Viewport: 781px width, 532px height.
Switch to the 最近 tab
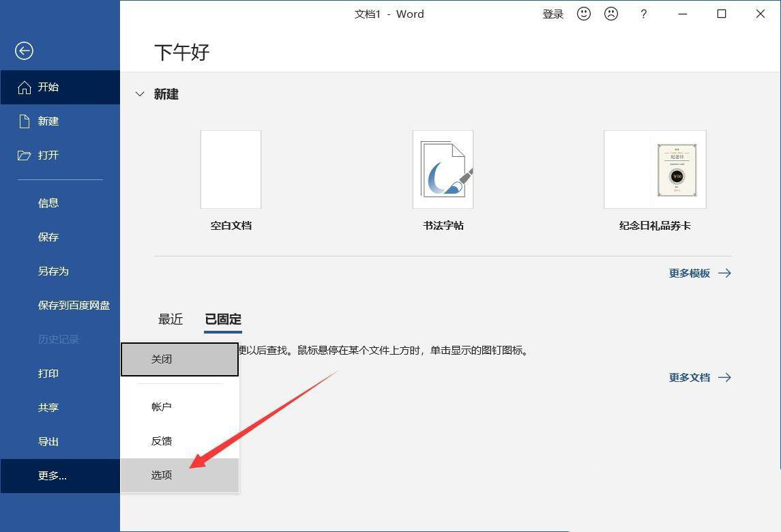(x=170, y=319)
